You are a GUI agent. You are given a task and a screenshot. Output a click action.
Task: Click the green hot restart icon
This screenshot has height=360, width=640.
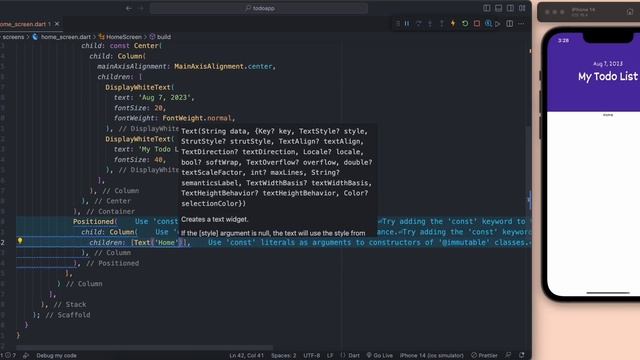[465, 24]
